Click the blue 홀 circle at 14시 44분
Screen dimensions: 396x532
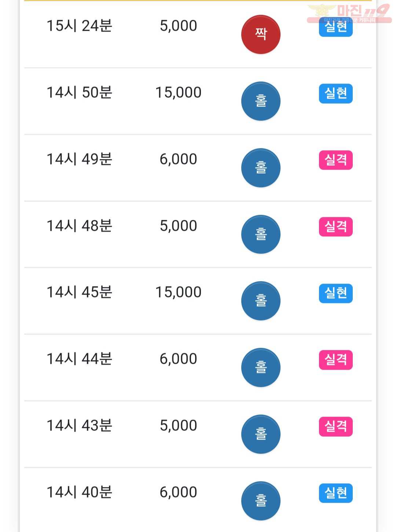click(261, 367)
